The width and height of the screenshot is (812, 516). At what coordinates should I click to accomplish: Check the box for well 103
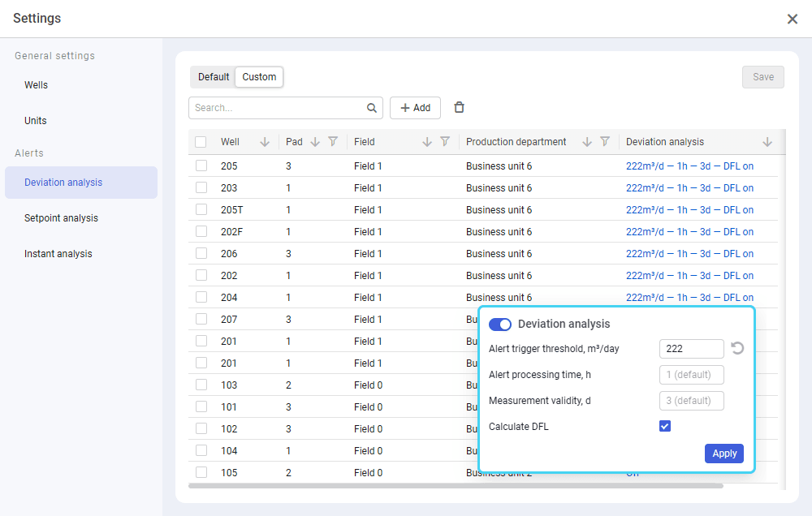point(201,385)
